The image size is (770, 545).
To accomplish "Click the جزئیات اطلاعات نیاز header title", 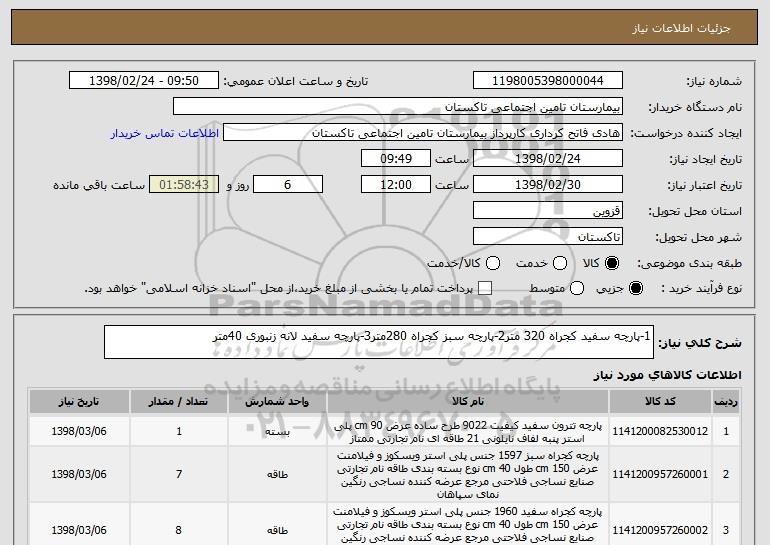I will tap(681, 28).
